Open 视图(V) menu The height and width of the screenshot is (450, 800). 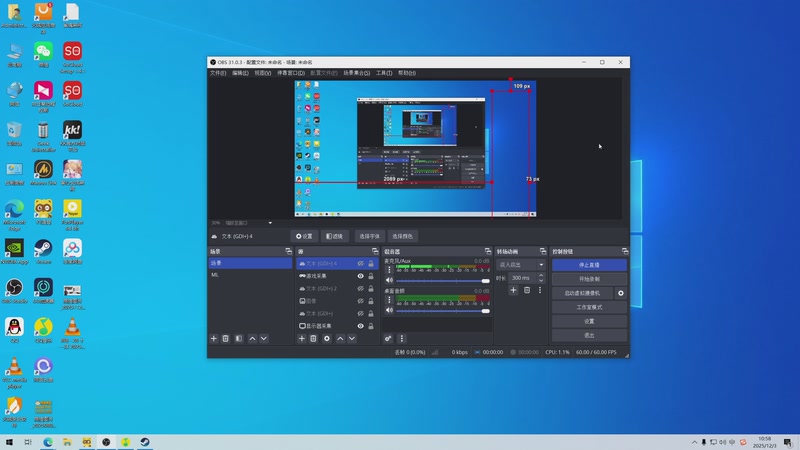pyautogui.click(x=263, y=73)
